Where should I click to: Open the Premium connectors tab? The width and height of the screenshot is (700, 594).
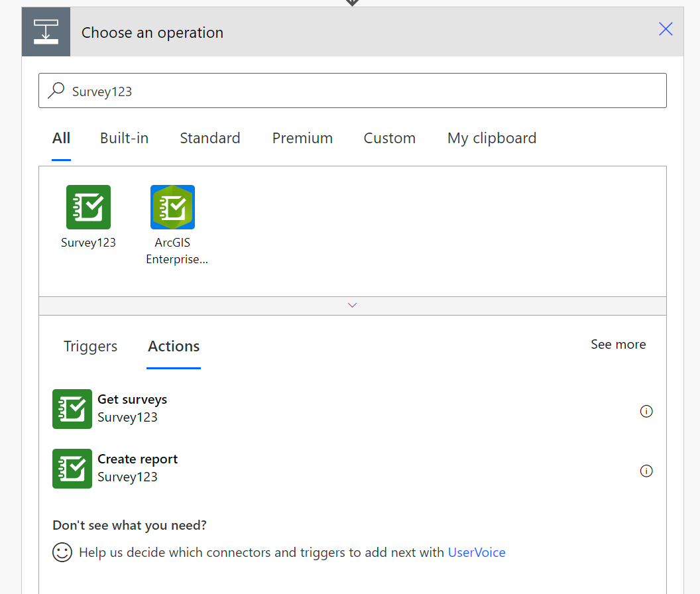(302, 138)
